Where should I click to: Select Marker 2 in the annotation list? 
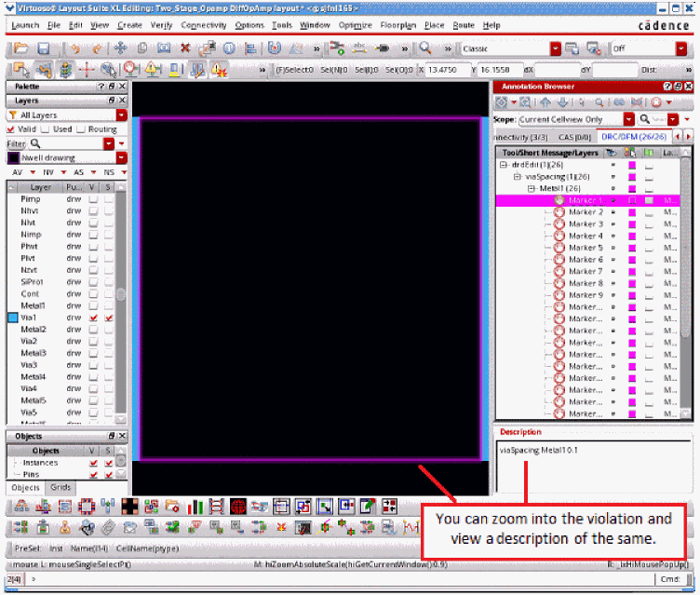(x=586, y=212)
